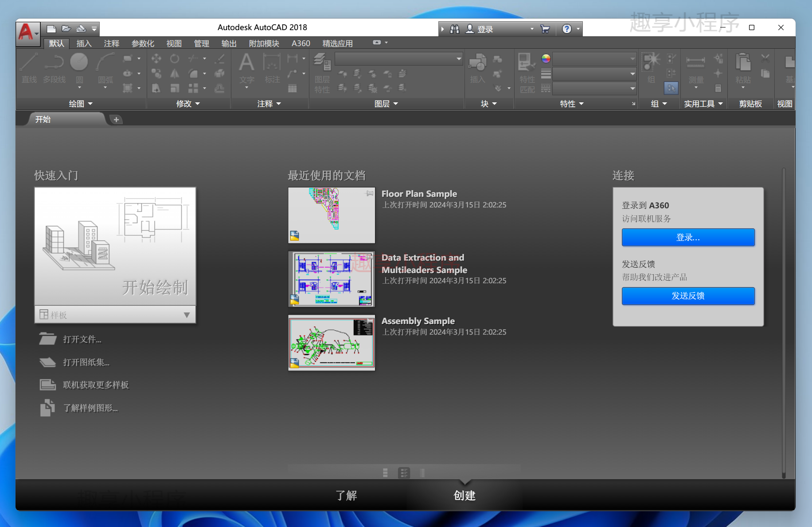The image size is (812, 527).
Task: Select the Text (文字) tool
Action: click(246, 69)
